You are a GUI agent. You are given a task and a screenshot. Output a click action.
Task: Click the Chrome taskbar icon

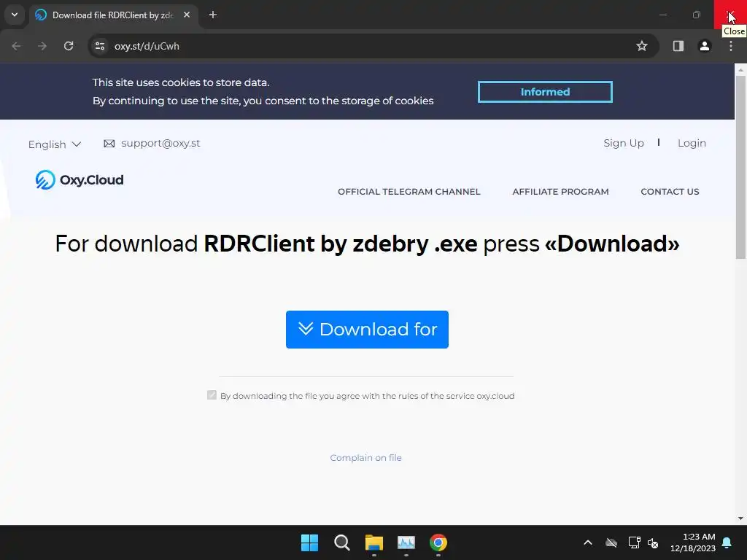pos(438,542)
